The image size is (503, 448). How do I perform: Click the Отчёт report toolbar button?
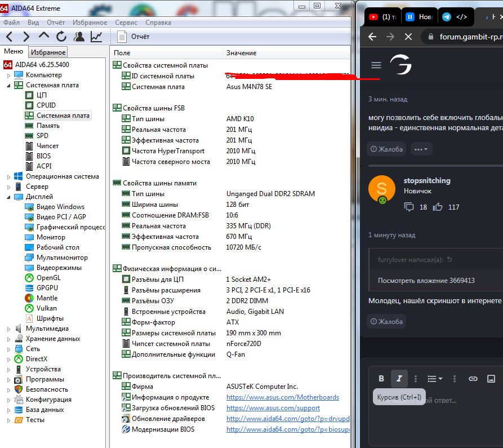click(133, 37)
